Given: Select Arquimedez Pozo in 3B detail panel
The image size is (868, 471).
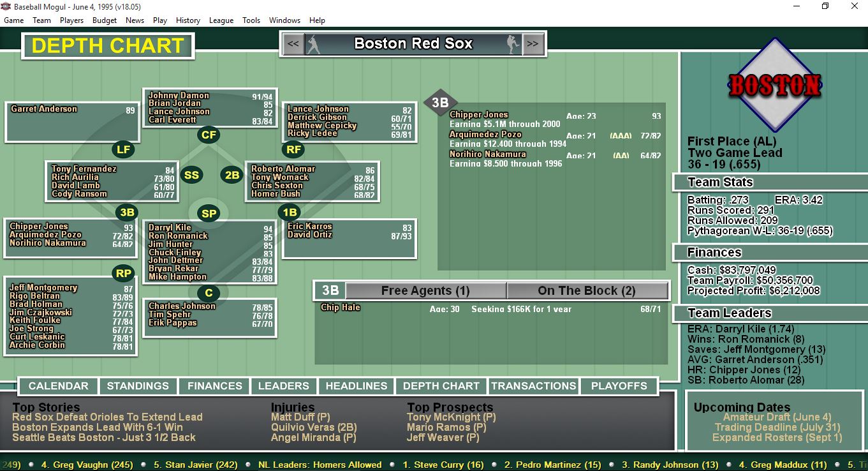Looking at the screenshot, I should [485, 135].
